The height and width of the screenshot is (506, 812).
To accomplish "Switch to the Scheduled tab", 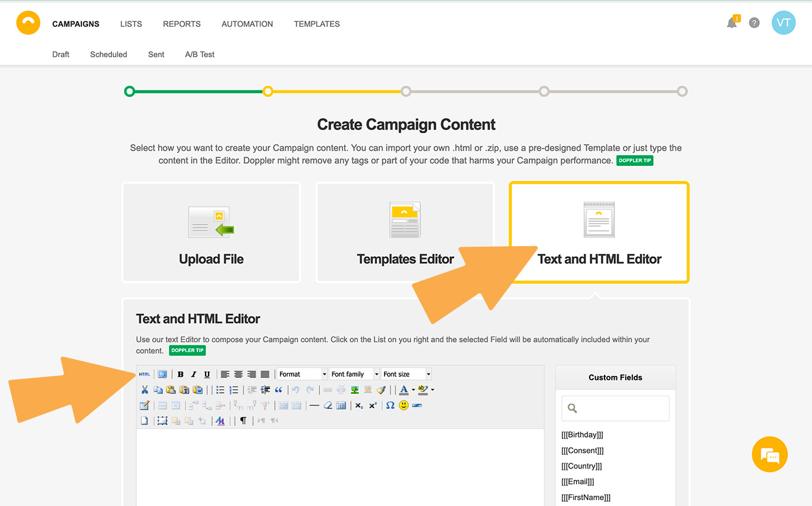I will [x=109, y=54].
